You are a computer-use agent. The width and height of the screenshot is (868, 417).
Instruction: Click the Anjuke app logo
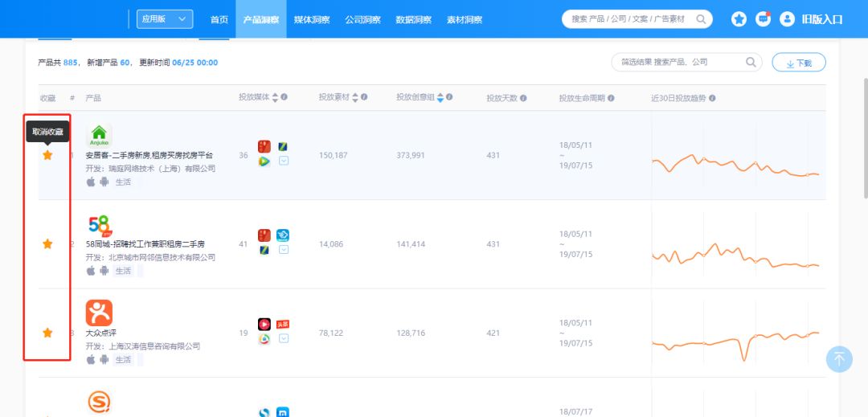[x=99, y=136]
